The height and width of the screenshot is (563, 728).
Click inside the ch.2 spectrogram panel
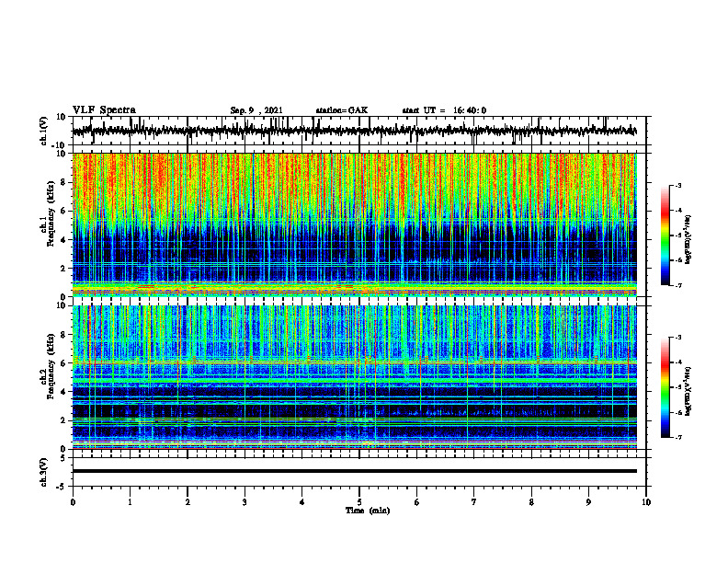click(355, 377)
